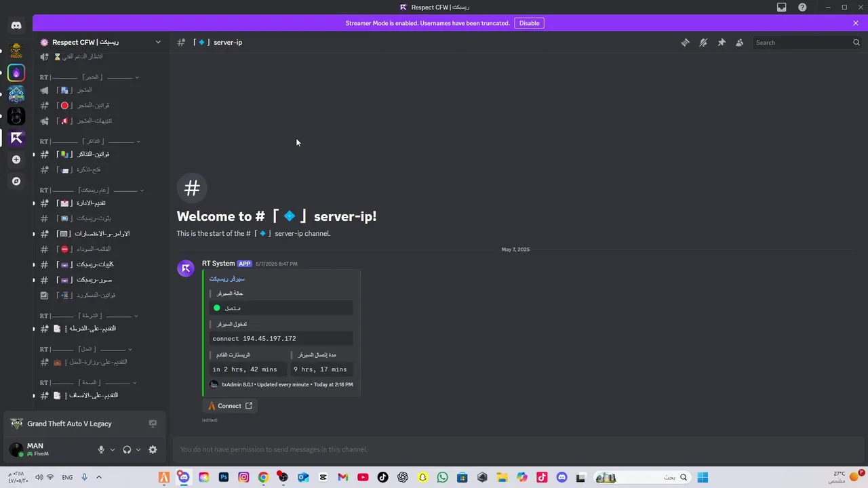The image size is (868, 488).
Task: Open YouTube from the taskbar
Action: [363, 477]
